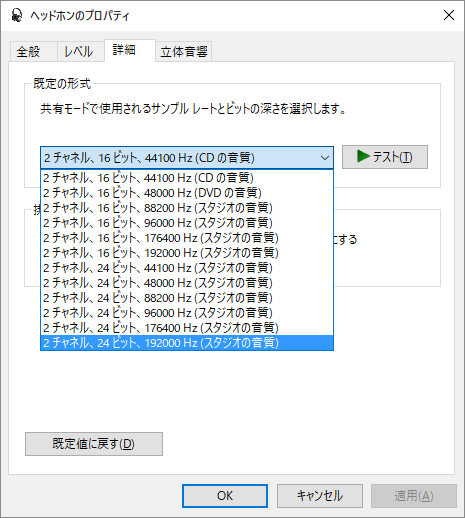Select 2 channel, 16 bit, 48000 Hz DVD quality

187,193
